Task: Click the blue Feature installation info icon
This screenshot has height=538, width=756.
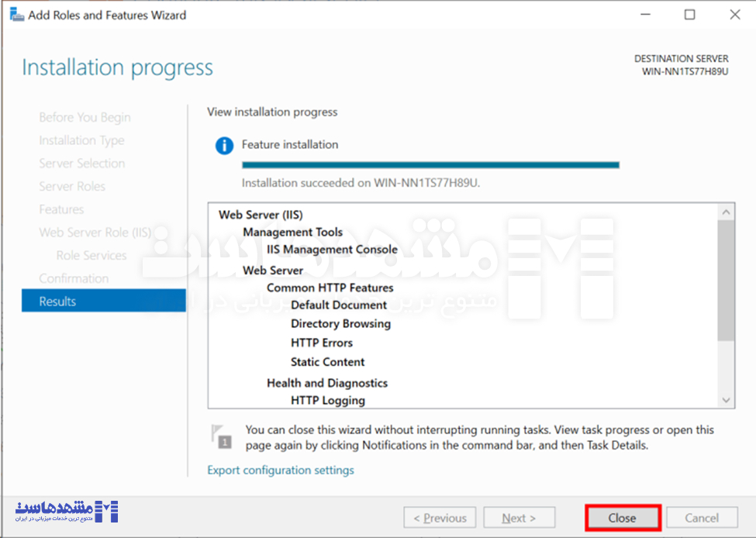Action: point(224,145)
